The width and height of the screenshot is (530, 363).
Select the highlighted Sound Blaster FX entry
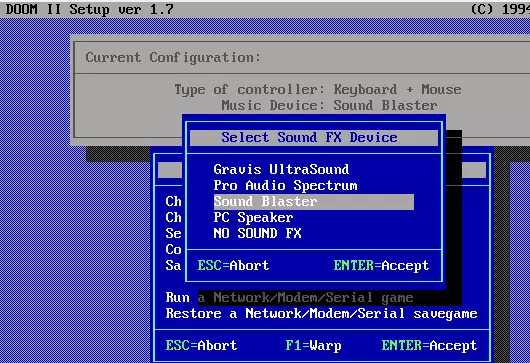pyautogui.click(x=314, y=202)
